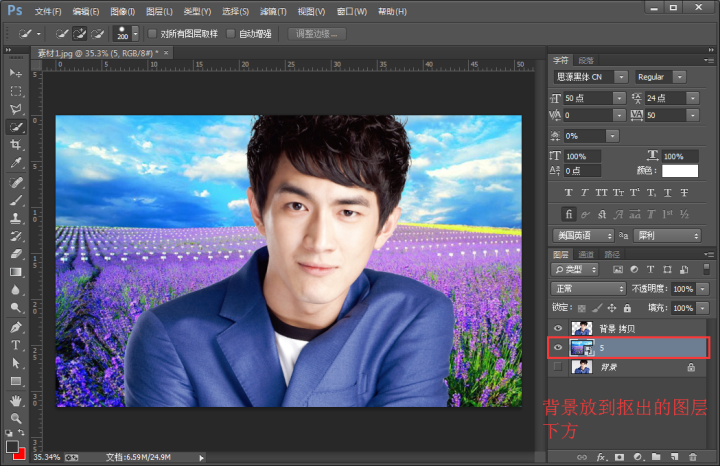Enable 对所有图层取样 checkbox

coord(153,33)
